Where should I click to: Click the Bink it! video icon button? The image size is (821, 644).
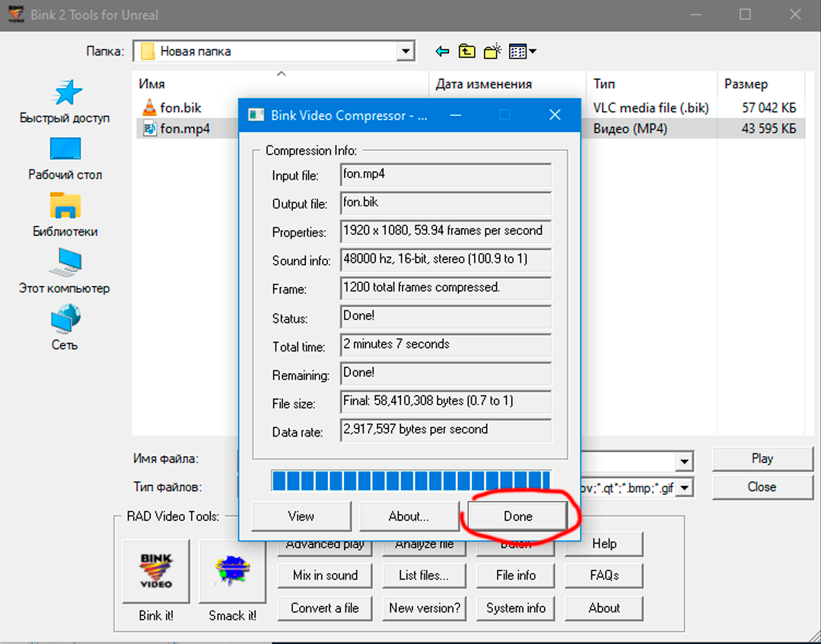coord(156,571)
